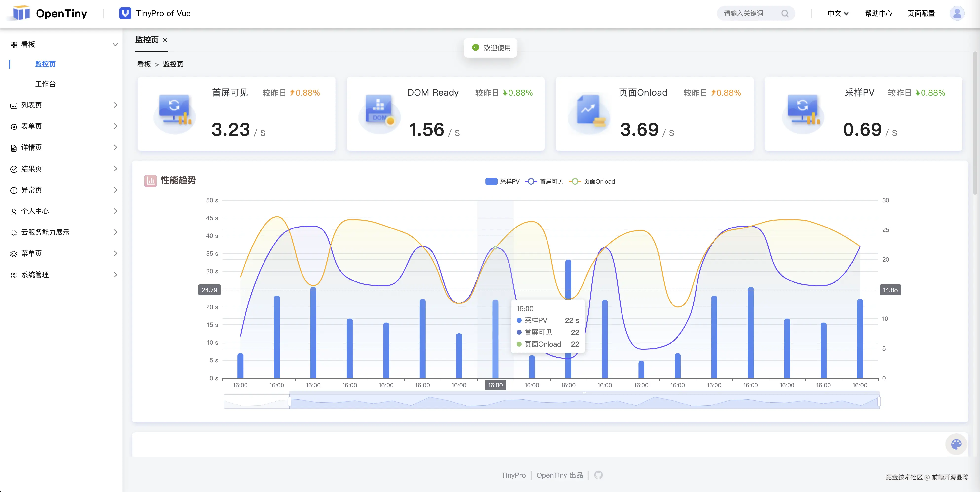Toggle 首屏可见 series in chart legend
The height and width of the screenshot is (492, 980).
544,182
